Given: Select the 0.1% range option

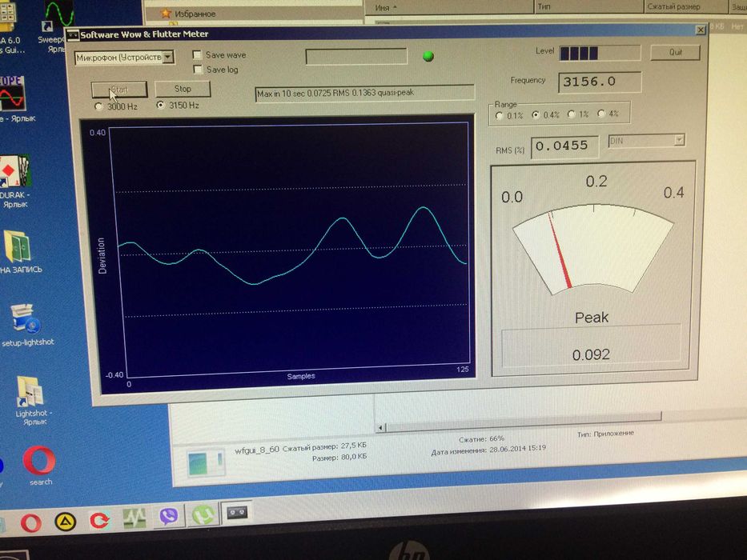Looking at the screenshot, I should click(499, 115).
